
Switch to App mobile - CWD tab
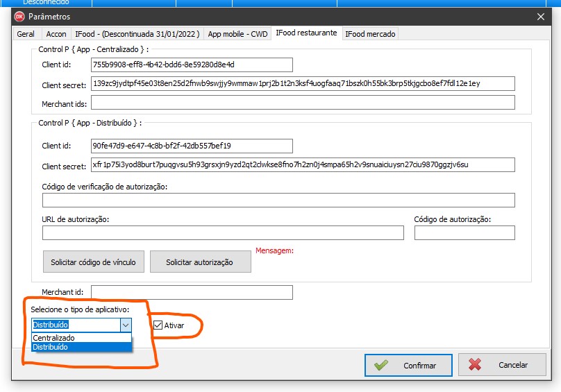point(237,34)
